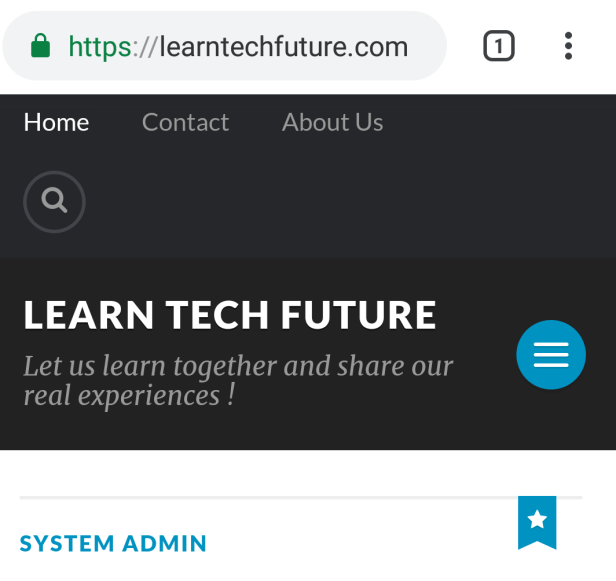
Task: Tap the green https text in URL
Action: pos(100,46)
